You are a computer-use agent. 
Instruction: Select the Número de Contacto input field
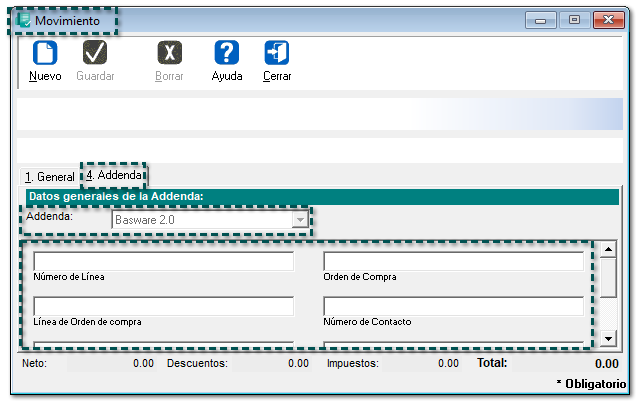(453, 306)
